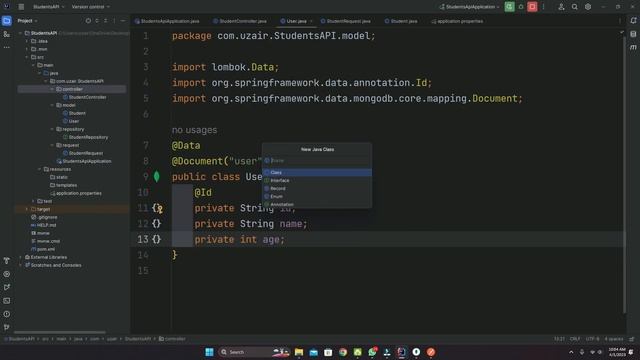Open IDE settings gear icon
640x360 pixels.
(588, 7)
